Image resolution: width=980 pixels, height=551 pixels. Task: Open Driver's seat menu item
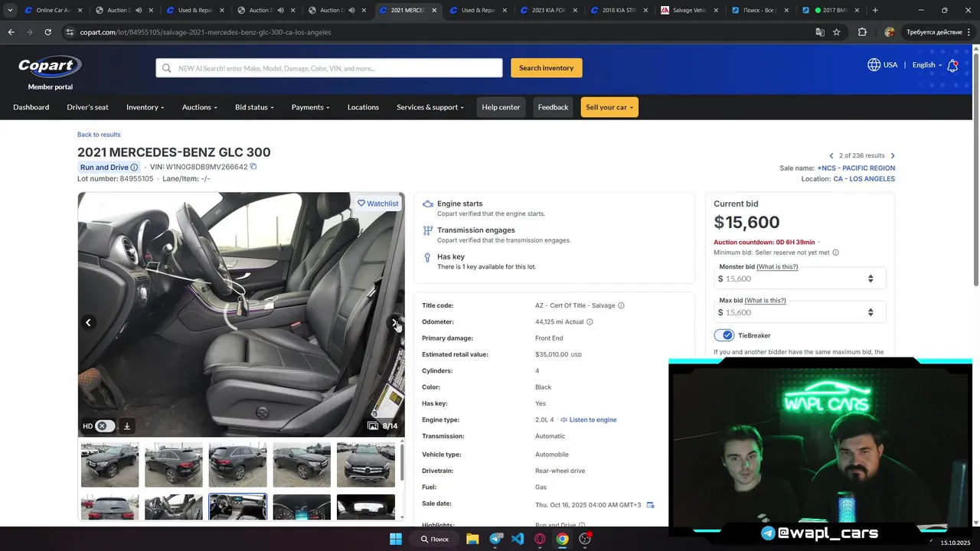[x=87, y=107]
